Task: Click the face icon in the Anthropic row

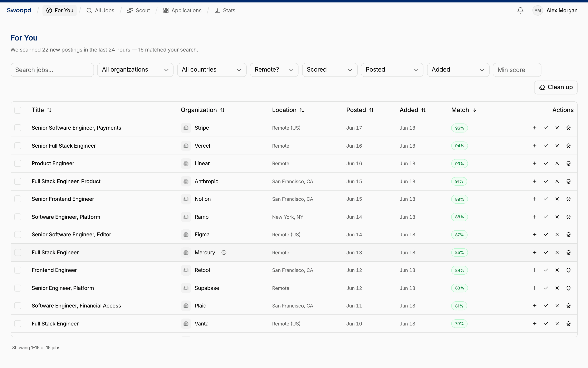Action: pos(569,181)
